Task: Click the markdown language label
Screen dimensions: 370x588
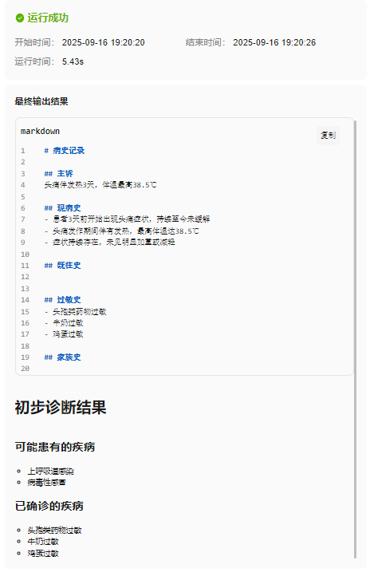Action: tap(40, 132)
